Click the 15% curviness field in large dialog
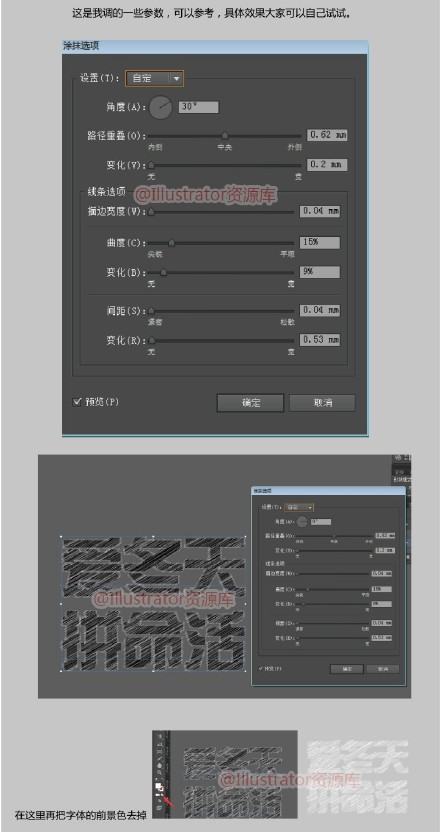 [x=320, y=242]
